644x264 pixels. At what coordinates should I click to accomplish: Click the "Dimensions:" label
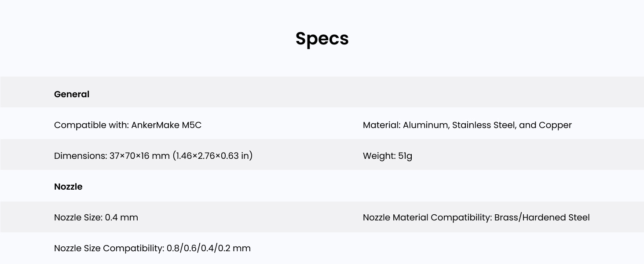(80, 156)
